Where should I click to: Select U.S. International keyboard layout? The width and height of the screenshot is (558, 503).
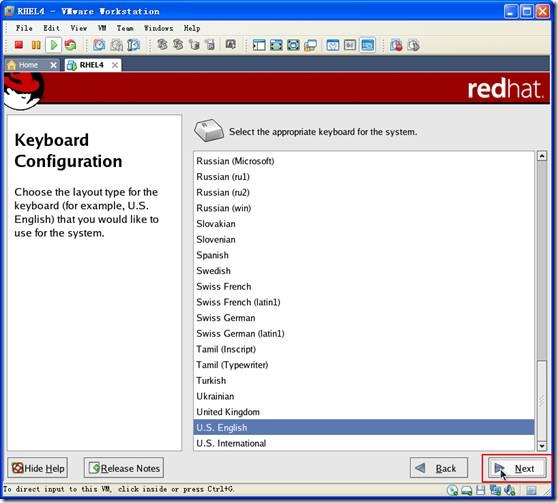[364, 443]
